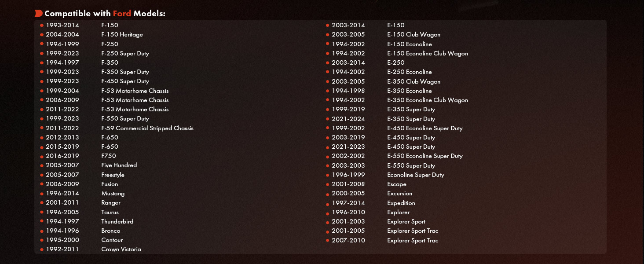Click the year range 2004-2004
Image resolution: width=644 pixels, height=264 pixels.
[62, 34]
